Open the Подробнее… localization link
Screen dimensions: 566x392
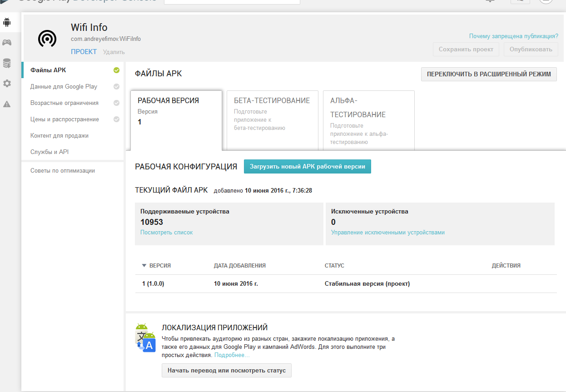(232, 355)
